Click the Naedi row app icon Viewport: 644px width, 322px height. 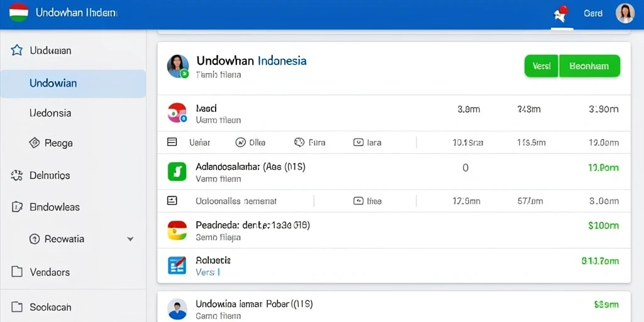pyautogui.click(x=177, y=113)
